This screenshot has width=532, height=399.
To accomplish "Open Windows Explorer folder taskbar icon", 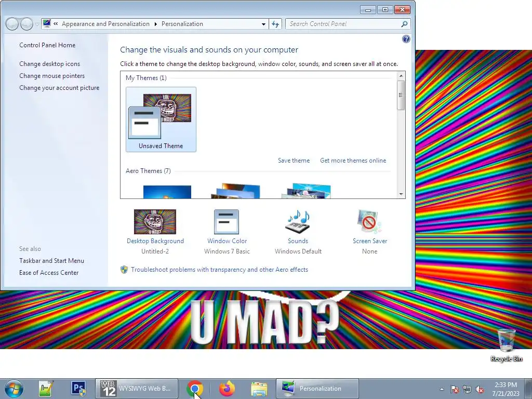I will 259,389.
